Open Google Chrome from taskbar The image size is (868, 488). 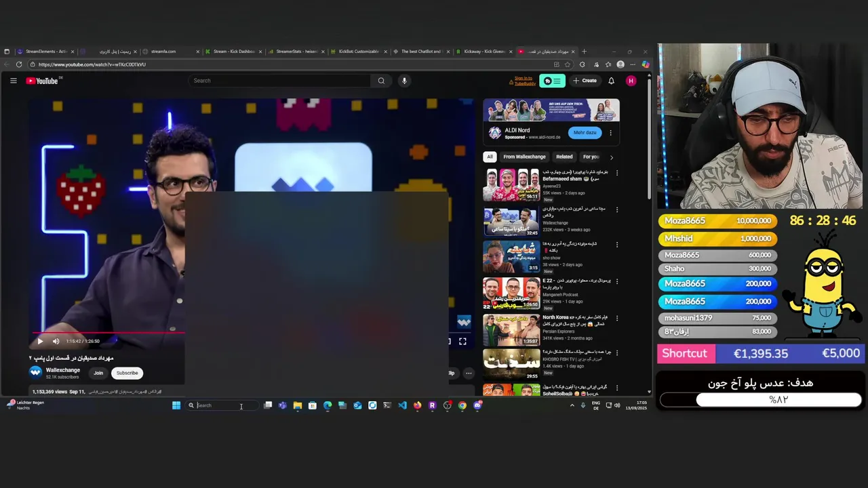pyautogui.click(x=462, y=405)
